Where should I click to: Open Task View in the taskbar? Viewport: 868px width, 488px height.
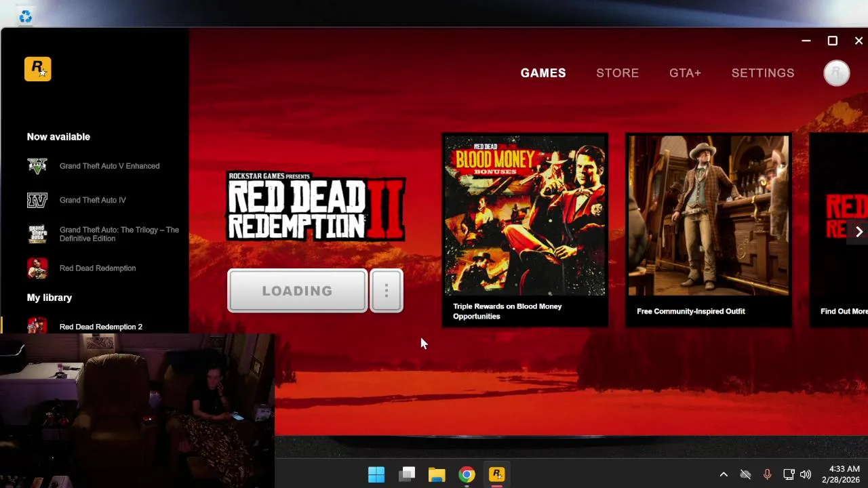[407, 474]
